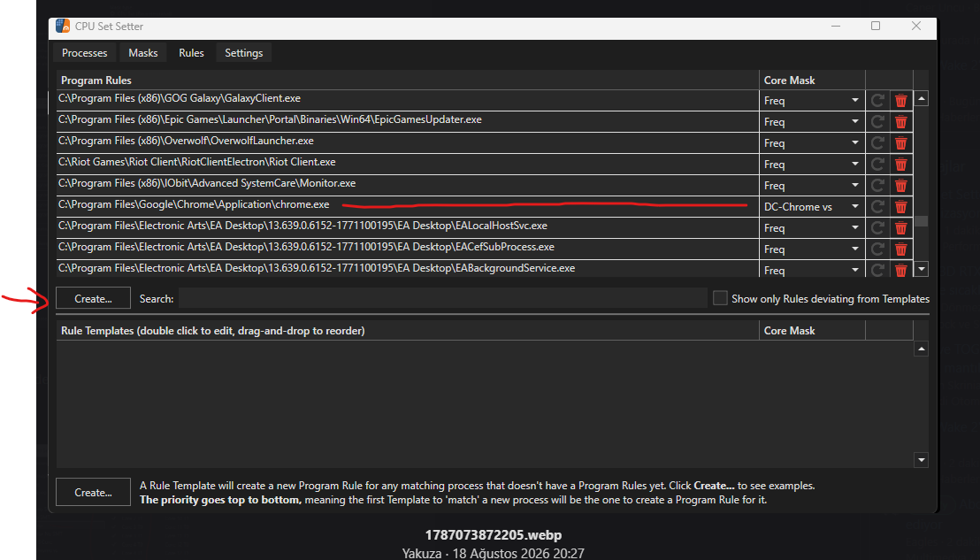
Task: Reset the EALocalHostSvc.exe rule mask
Action: click(877, 228)
